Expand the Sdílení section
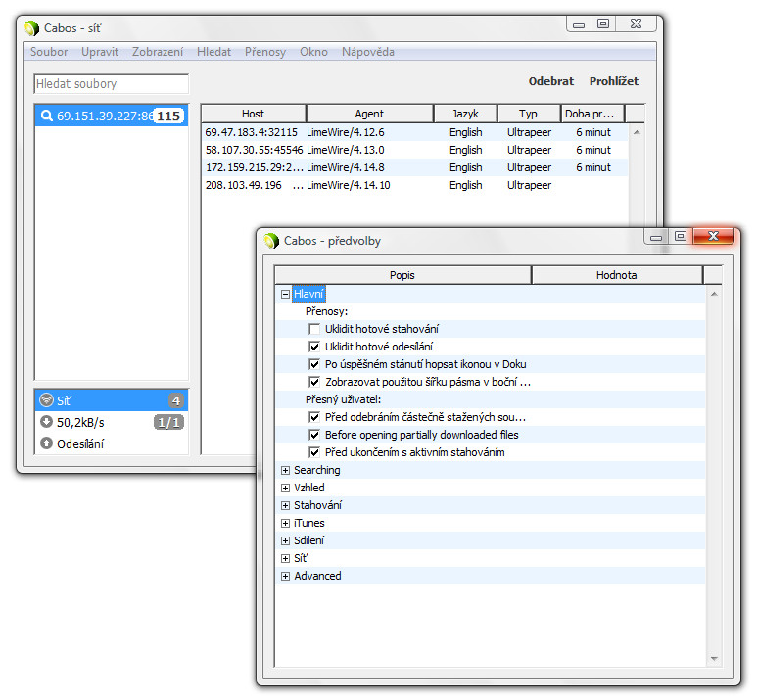Viewport: 757px width, 700px height. click(x=285, y=540)
